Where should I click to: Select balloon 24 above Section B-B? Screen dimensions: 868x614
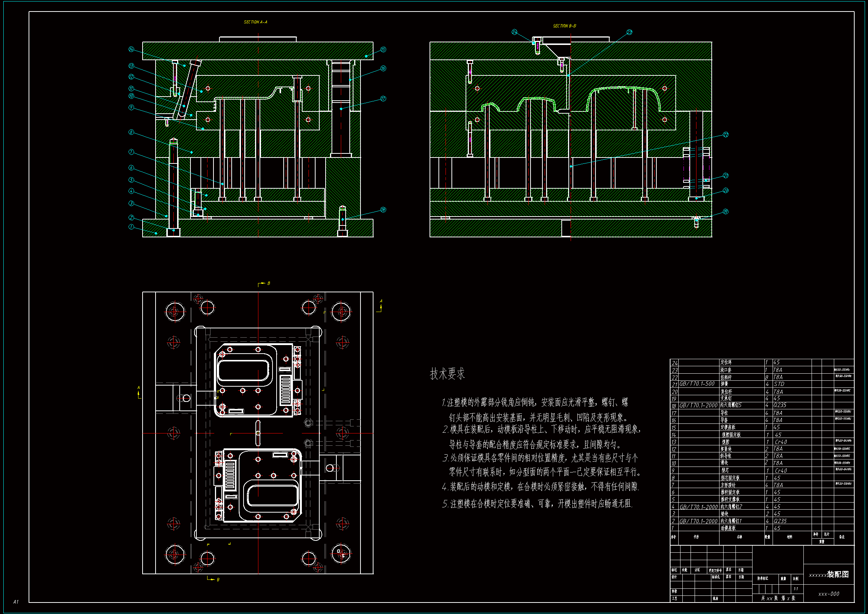click(x=514, y=32)
